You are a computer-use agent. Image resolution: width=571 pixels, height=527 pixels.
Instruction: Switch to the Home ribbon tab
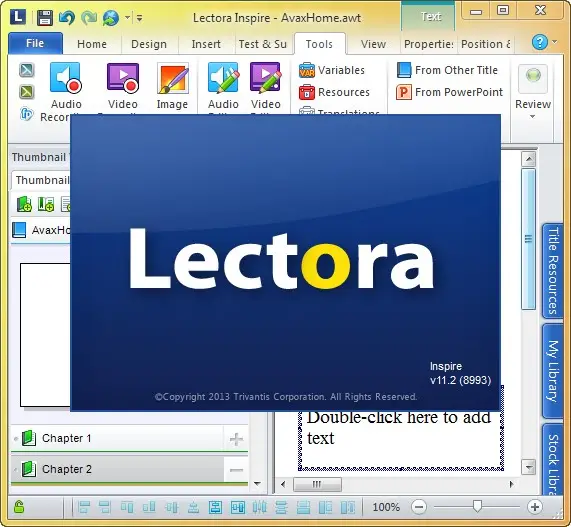click(x=92, y=44)
